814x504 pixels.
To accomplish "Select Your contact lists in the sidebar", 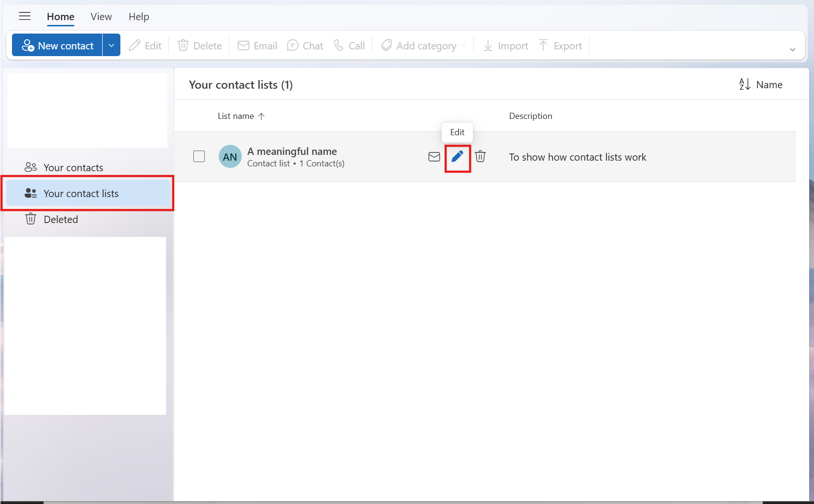I will click(x=81, y=193).
